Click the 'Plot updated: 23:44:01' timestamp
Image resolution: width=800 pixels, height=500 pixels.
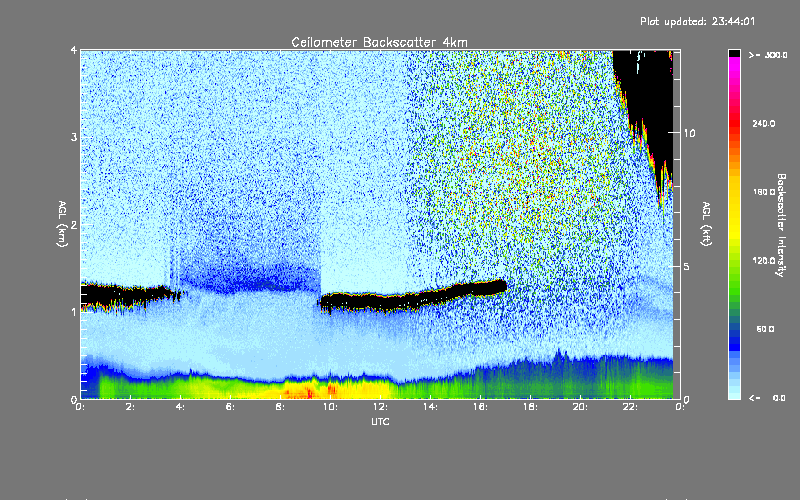[x=697, y=21]
